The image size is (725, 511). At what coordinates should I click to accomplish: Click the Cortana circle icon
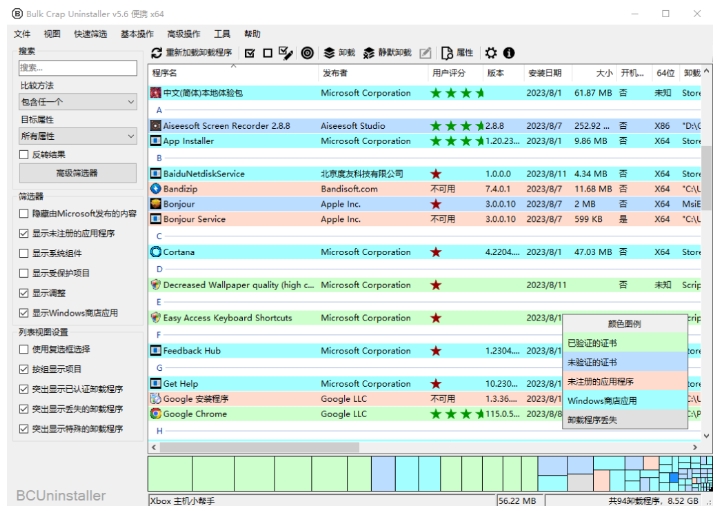tap(156, 252)
